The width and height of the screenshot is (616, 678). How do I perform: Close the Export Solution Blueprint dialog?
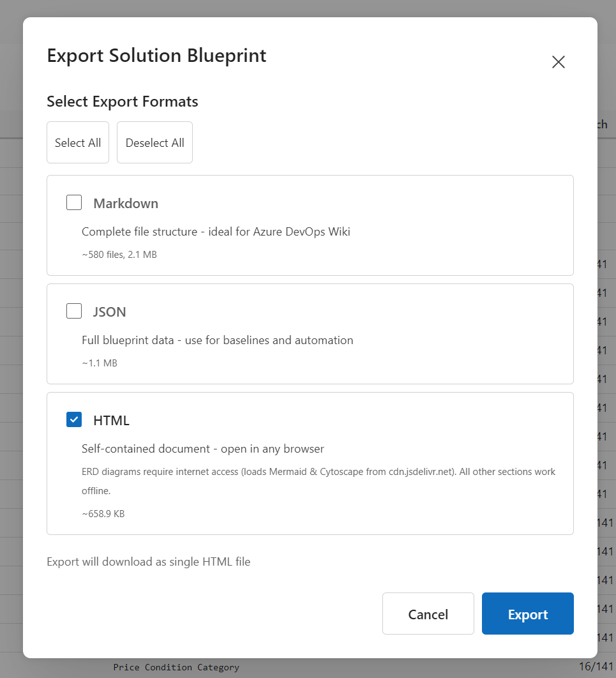point(558,62)
